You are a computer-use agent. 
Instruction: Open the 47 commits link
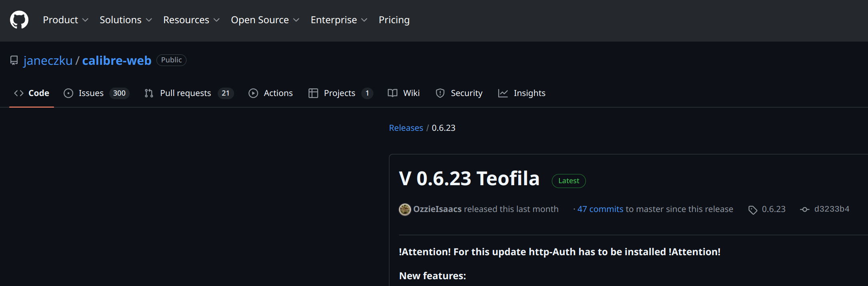coord(600,209)
